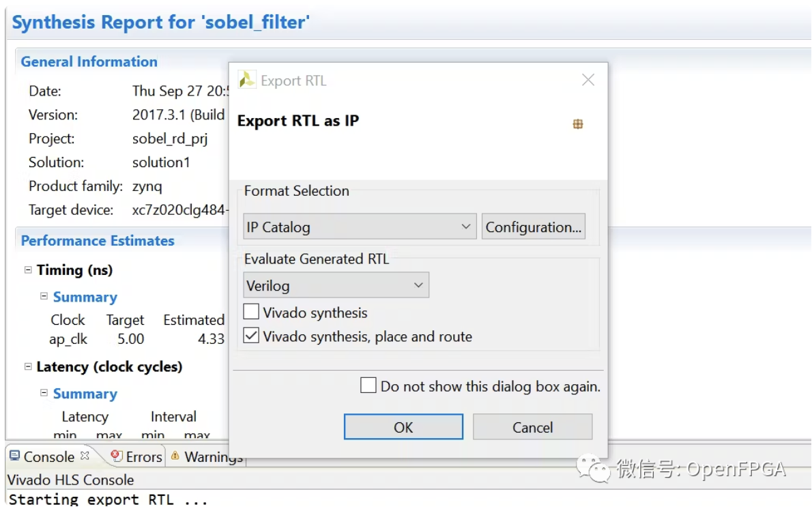
Task: Tick Do not show this dialog box again
Action: pos(368,386)
